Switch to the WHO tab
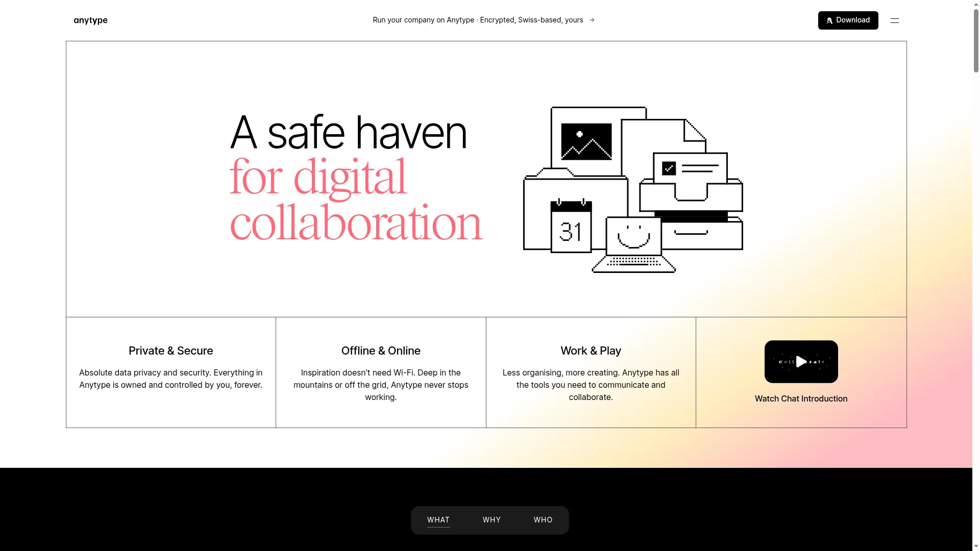The width and height of the screenshot is (980, 551). [543, 520]
